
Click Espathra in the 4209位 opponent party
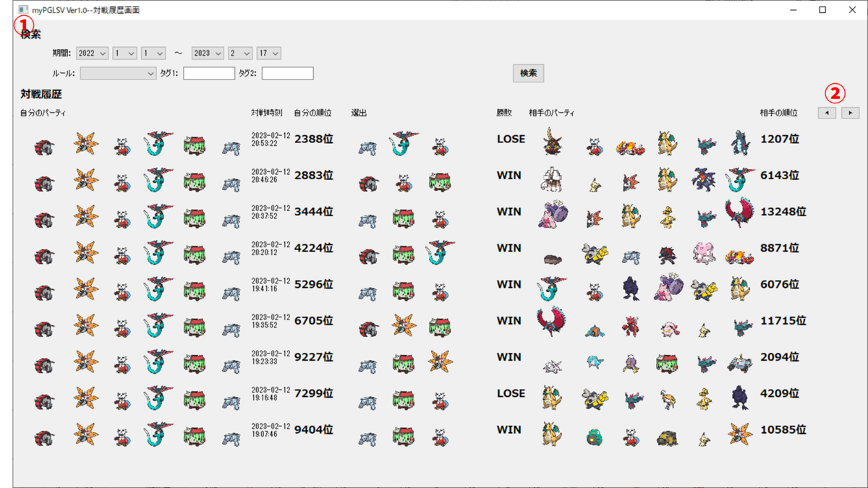coord(668,399)
